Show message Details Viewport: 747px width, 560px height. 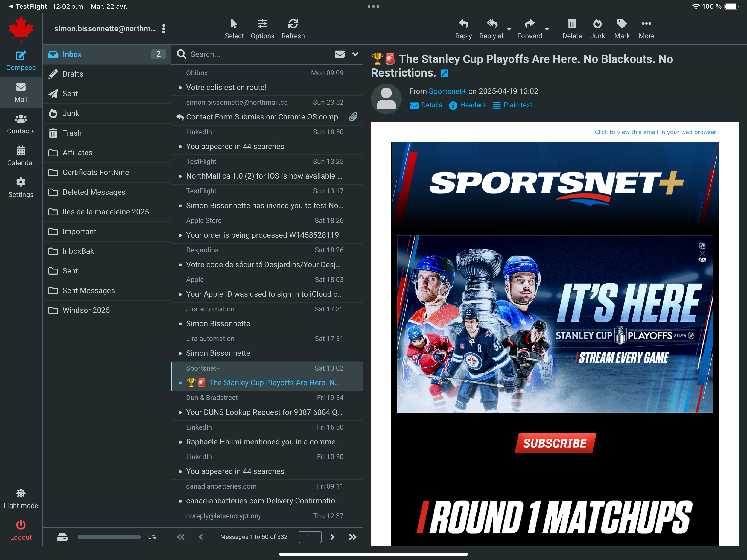click(426, 105)
